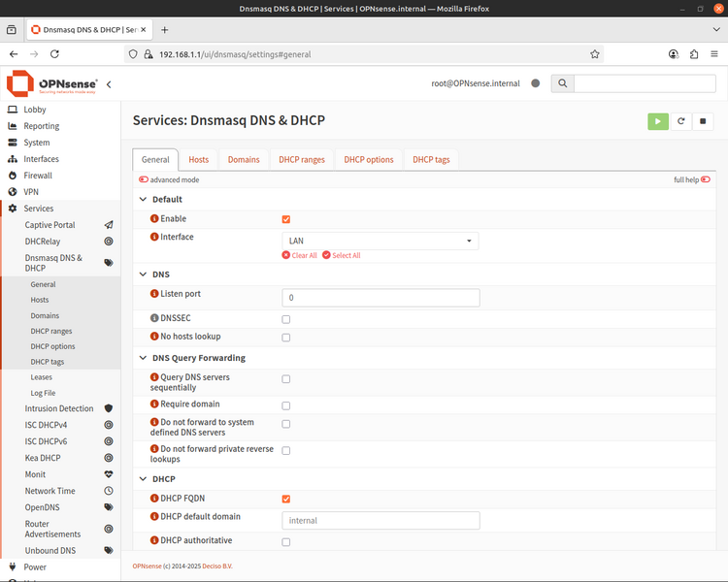Image resolution: width=728 pixels, height=582 pixels.
Task: Collapse the DNS section
Action: coord(143,275)
